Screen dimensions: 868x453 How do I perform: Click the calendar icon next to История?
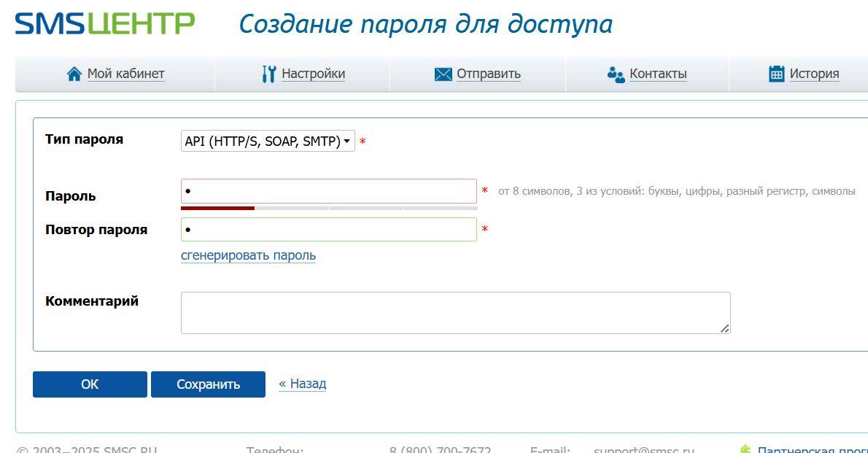tap(776, 73)
